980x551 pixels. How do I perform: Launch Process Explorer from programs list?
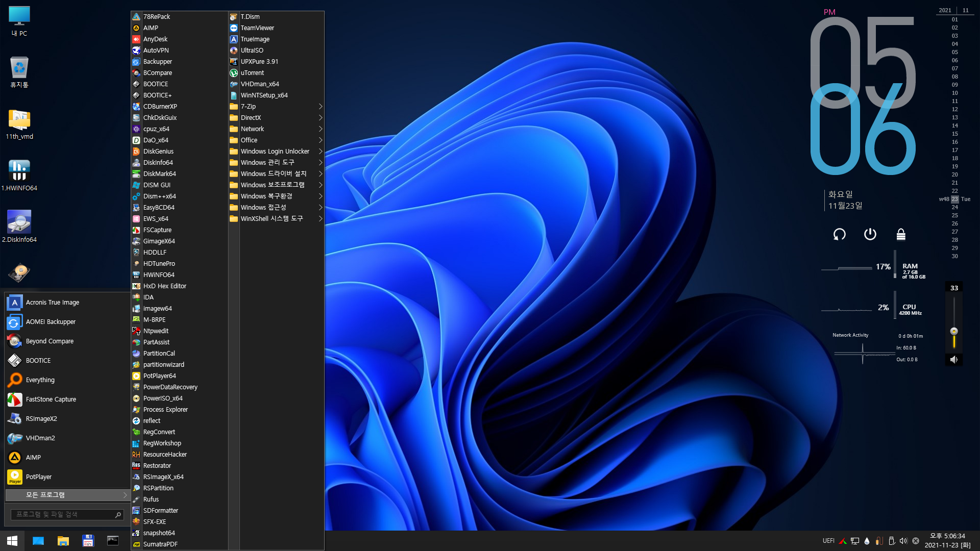179,410
